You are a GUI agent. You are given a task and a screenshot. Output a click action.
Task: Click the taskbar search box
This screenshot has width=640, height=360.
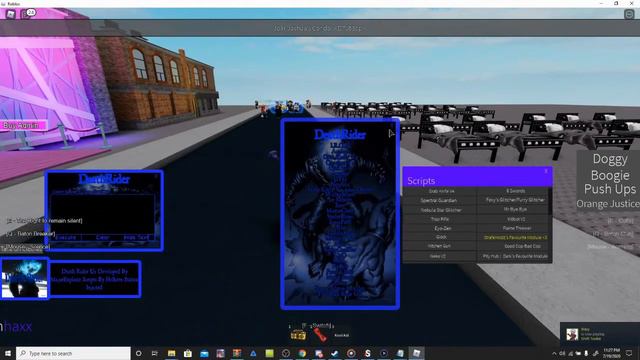(73, 353)
